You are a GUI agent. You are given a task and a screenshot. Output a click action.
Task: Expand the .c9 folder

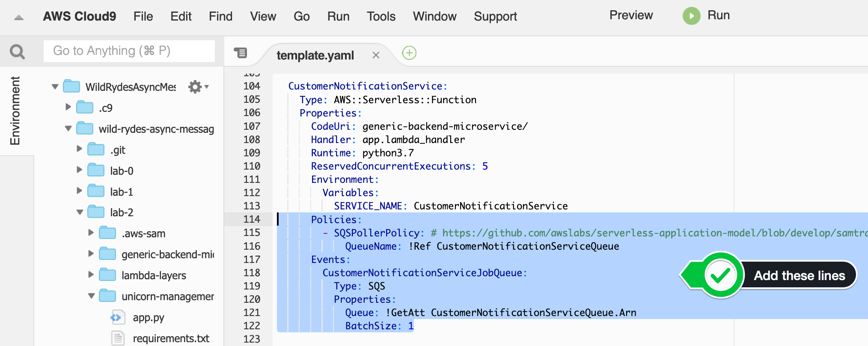coord(68,107)
